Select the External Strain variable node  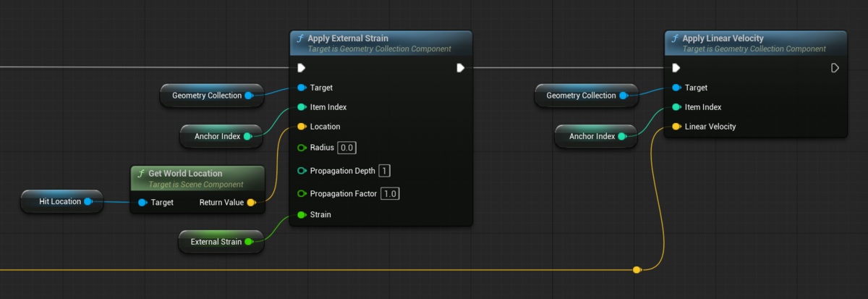(x=221, y=242)
